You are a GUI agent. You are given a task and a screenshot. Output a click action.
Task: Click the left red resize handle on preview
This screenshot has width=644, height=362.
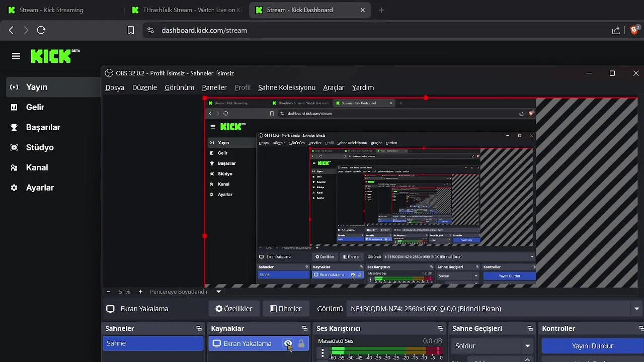click(204, 236)
